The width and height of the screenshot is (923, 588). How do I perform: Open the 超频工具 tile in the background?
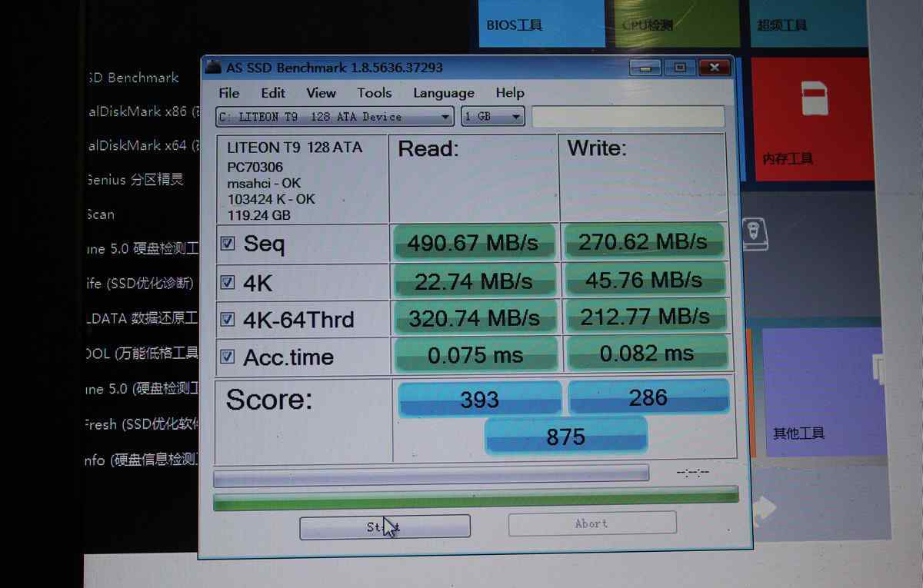810,25
